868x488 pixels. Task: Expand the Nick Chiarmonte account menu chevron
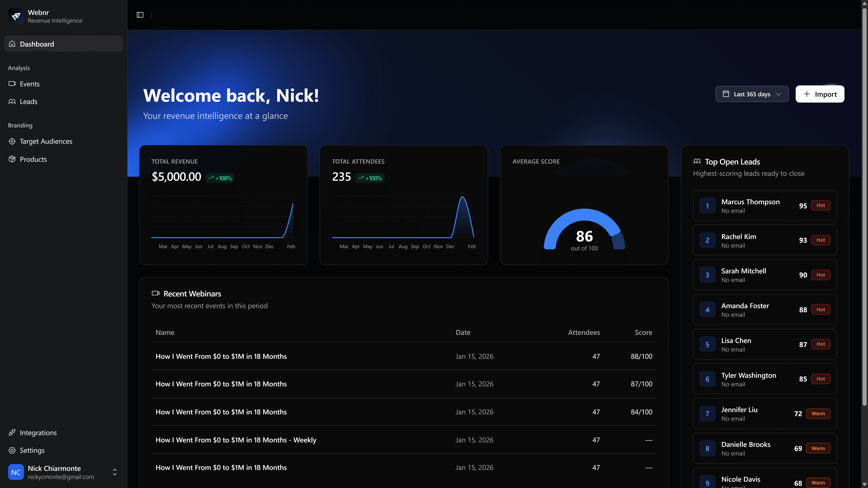[x=115, y=472]
